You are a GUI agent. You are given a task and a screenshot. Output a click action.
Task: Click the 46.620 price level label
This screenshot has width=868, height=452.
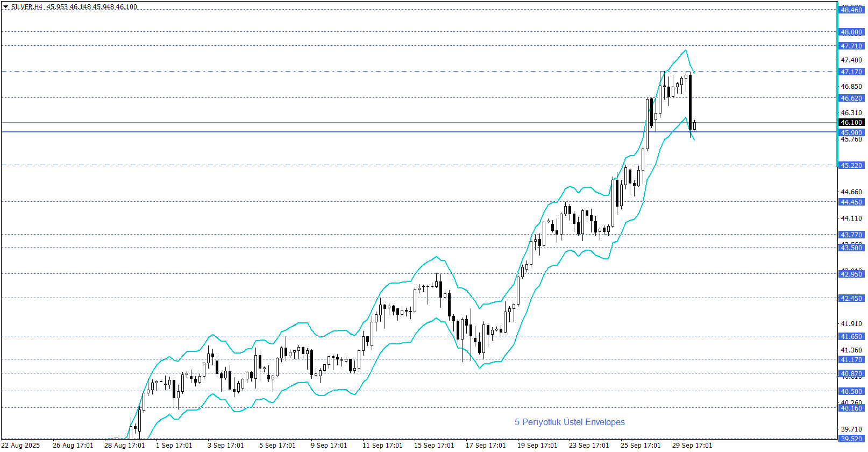[x=851, y=98]
